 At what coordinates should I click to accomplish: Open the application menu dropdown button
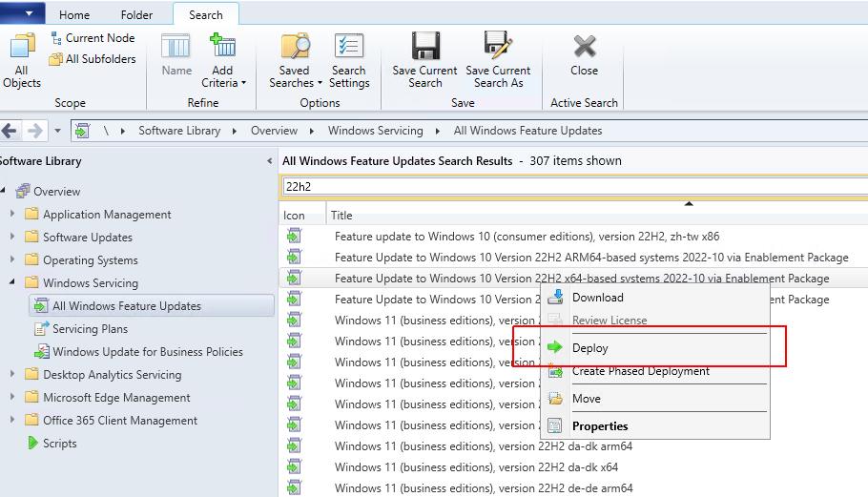(x=23, y=12)
